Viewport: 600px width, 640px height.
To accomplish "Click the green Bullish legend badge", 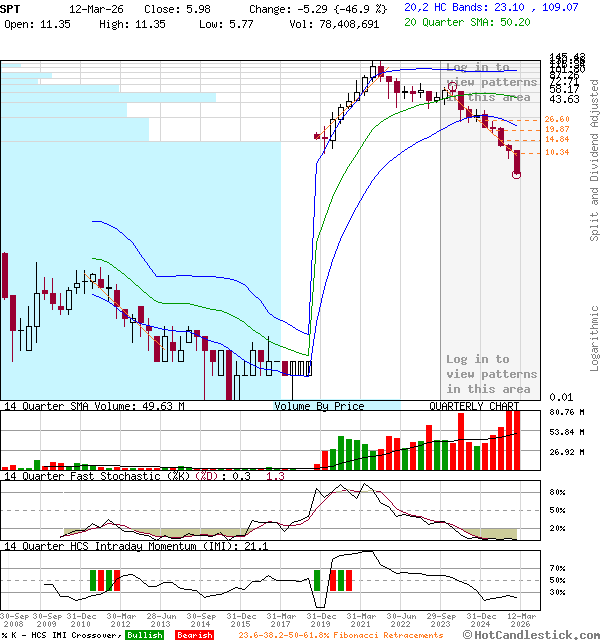I will click(x=144, y=635).
